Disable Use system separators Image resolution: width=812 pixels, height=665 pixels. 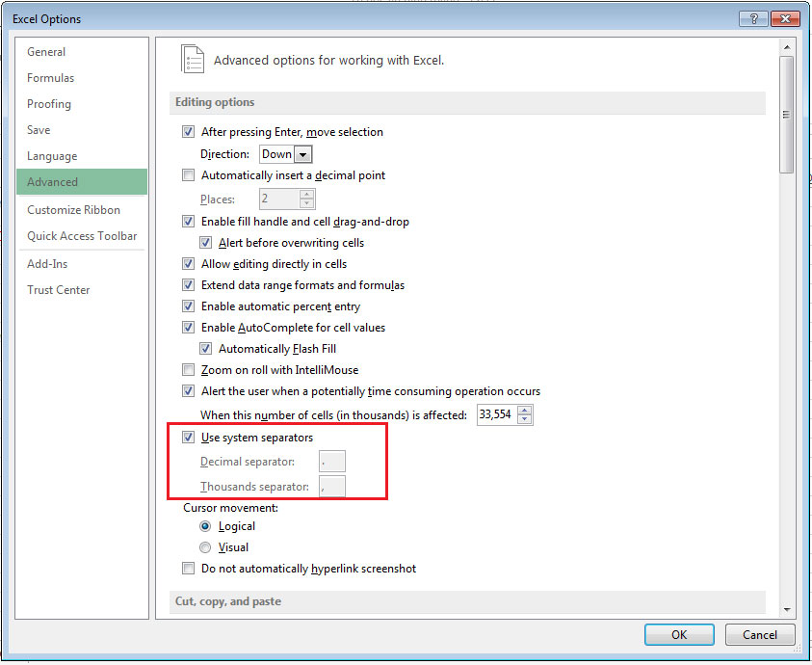[x=188, y=437]
